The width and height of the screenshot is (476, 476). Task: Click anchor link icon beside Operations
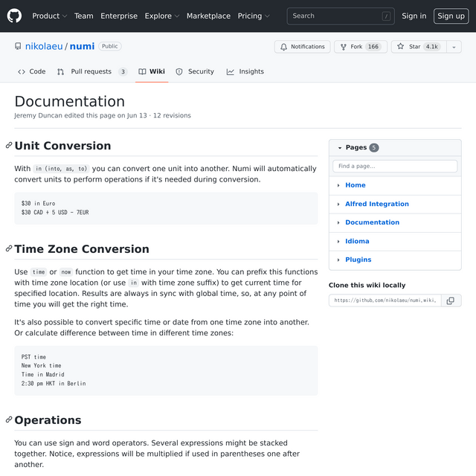coord(9,419)
